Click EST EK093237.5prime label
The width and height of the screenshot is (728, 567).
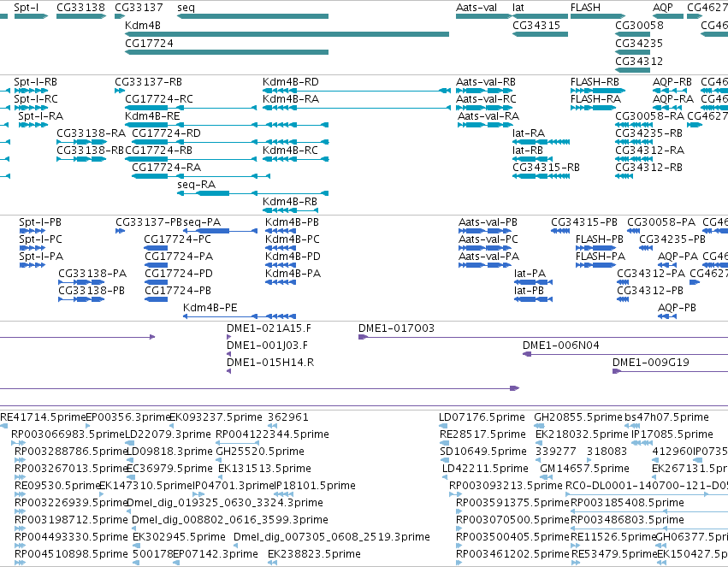[x=216, y=417]
